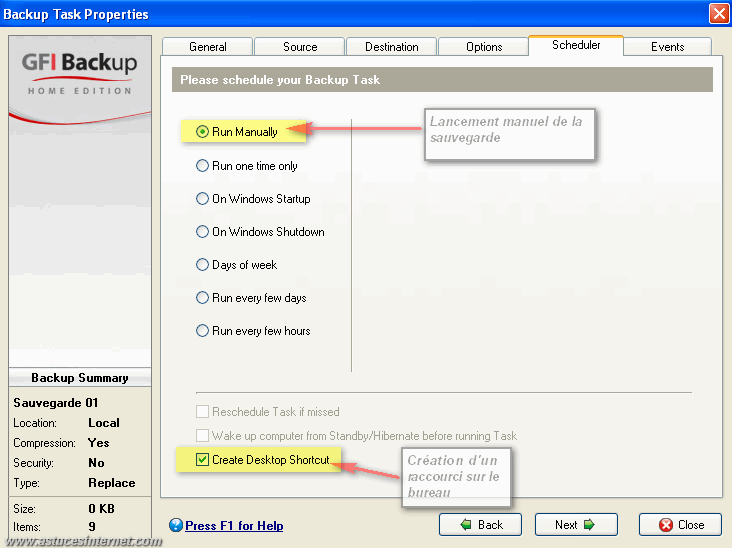
Task: Click the Size value 0 KB
Action: (101, 508)
